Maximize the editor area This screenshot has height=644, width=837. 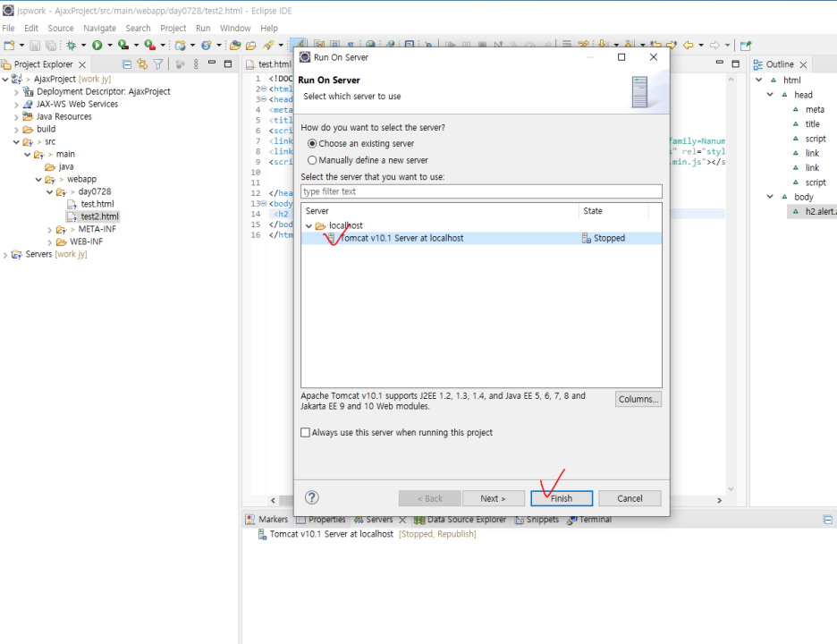pyautogui.click(x=736, y=64)
